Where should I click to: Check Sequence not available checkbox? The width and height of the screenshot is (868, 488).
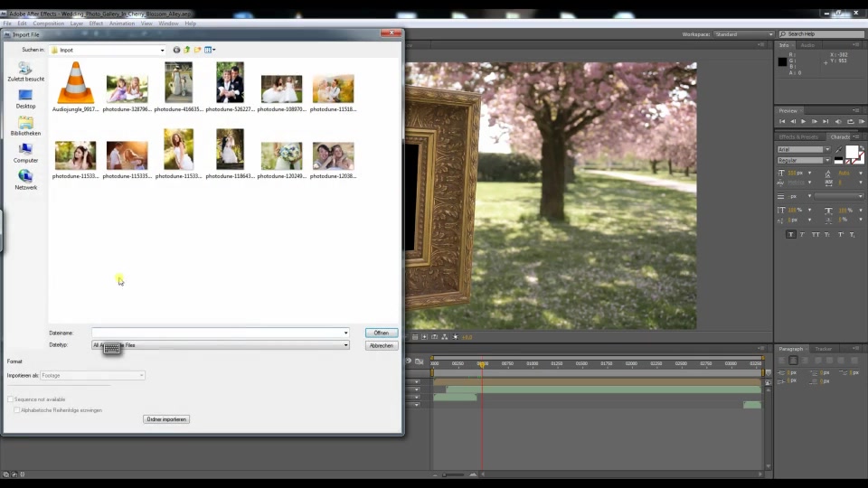pyautogui.click(x=10, y=399)
